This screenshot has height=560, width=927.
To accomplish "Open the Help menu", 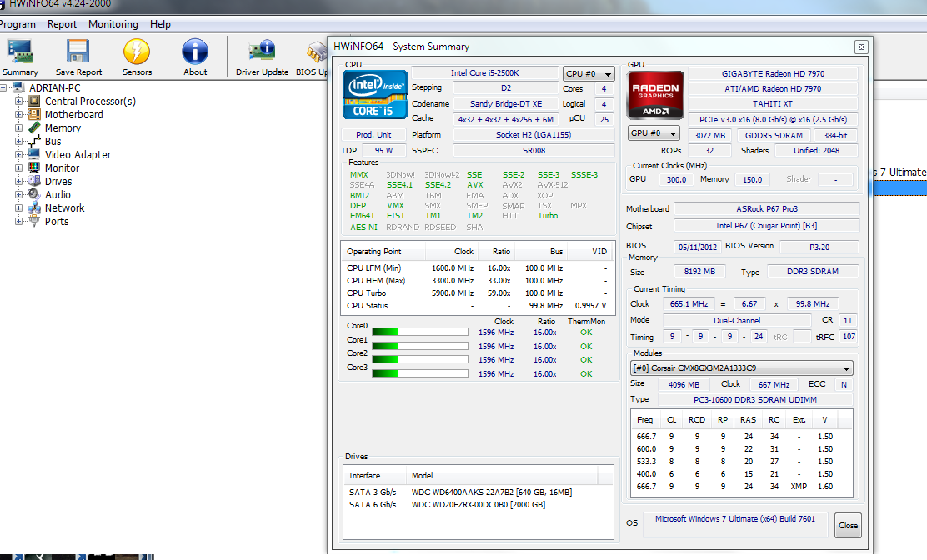I will point(160,24).
